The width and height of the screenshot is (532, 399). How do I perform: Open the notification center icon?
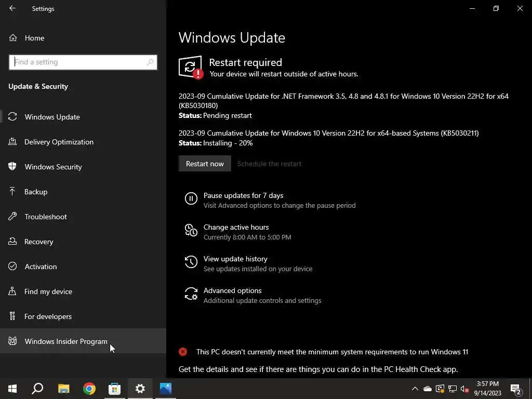tap(516, 389)
